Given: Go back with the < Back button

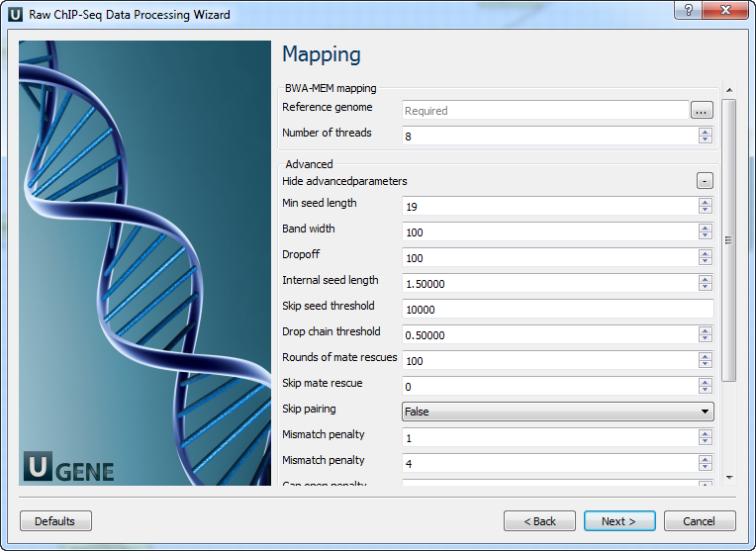Looking at the screenshot, I should tap(539, 521).
